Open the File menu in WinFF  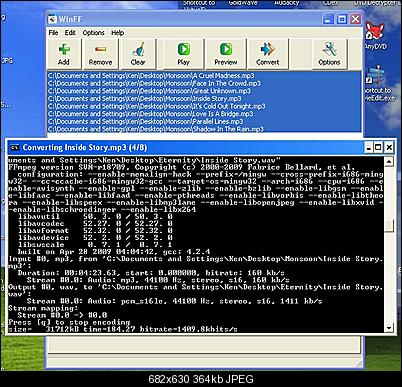53,33
